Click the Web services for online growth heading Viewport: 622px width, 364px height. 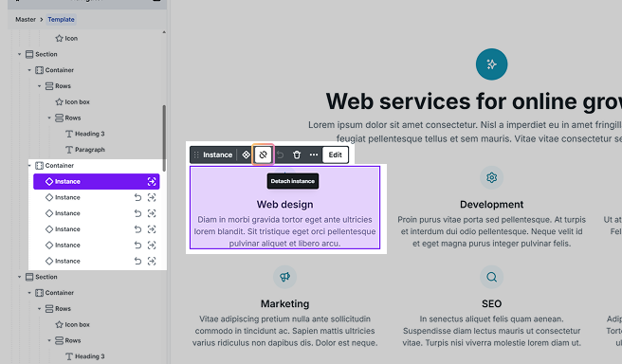[474, 101]
